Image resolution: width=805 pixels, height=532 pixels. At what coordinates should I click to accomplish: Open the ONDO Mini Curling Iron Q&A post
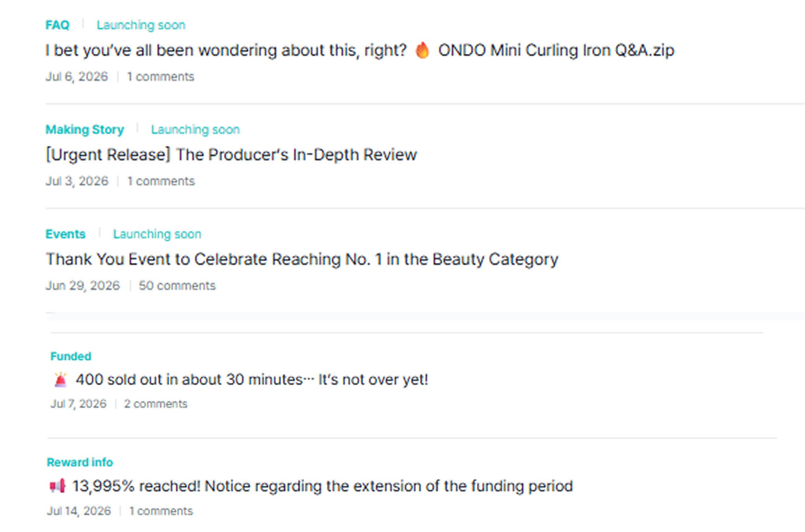tap(360, 50)
